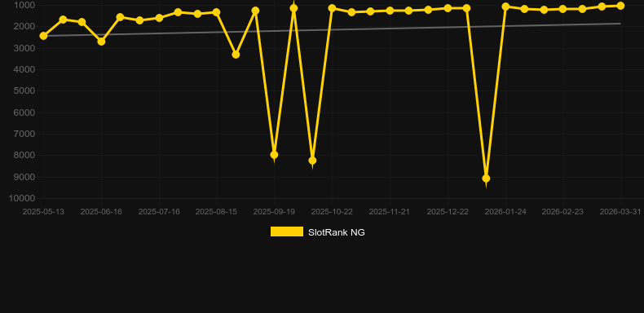Click the y-axis value 4000
644x313 pixels.
click(24, 69)
